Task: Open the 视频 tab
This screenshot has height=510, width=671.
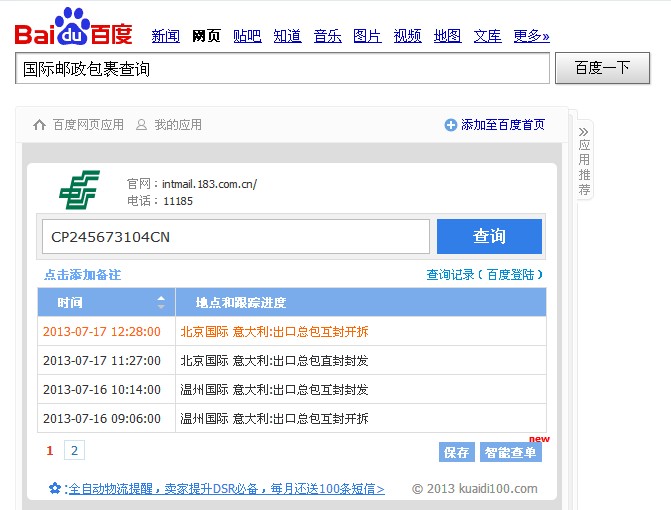Action: (407, 36)
